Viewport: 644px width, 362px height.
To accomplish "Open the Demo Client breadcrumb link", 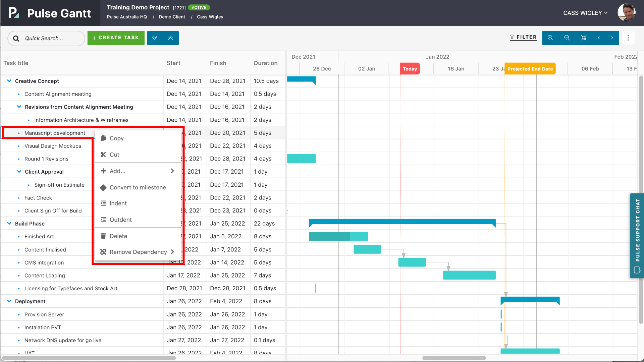I will coord(172,17).
